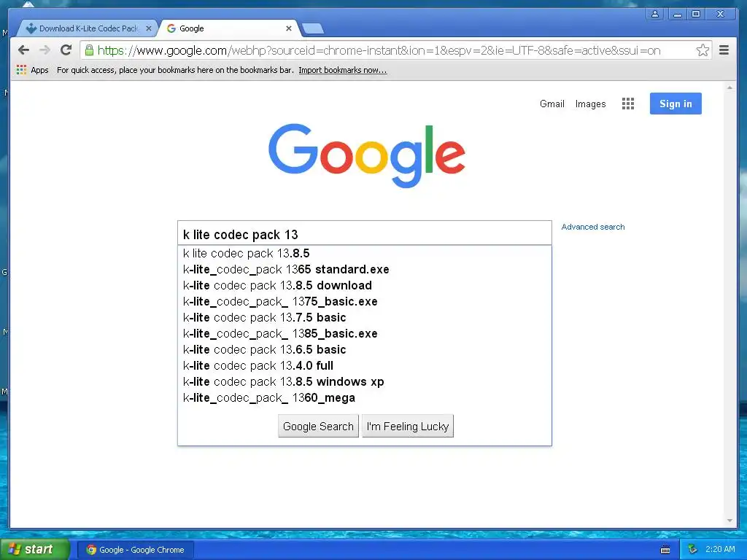
Task: Click I'm Feeling Lucky button
Action: 408,426
